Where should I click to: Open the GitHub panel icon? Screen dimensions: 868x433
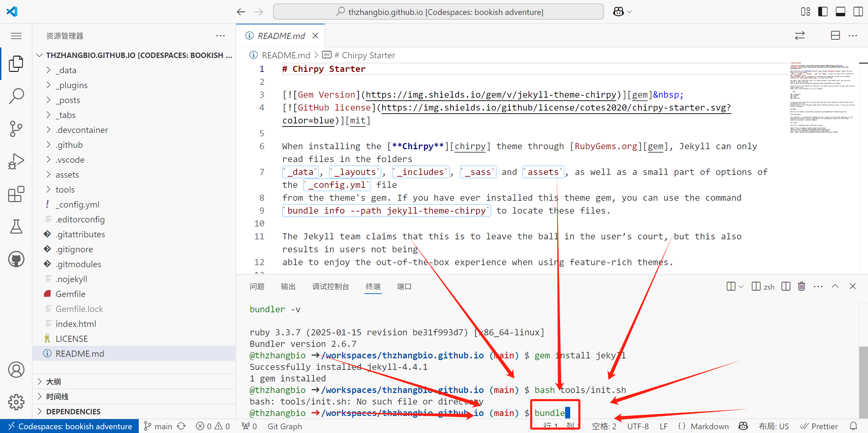click(16, 259)
